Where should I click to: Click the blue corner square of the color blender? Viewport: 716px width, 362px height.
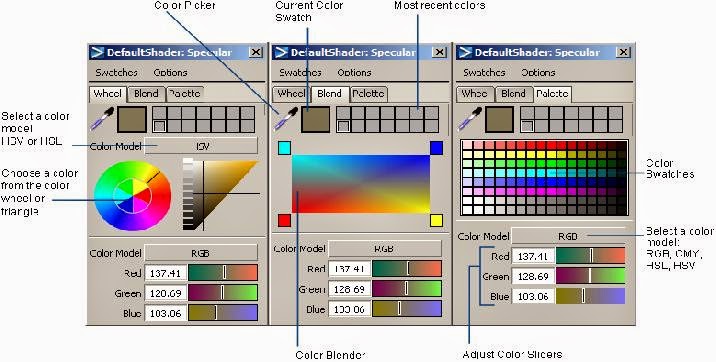(437, 148)
